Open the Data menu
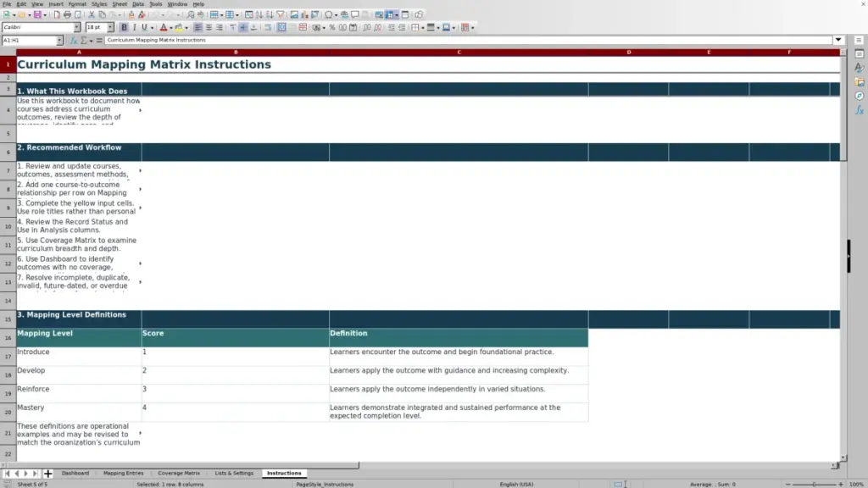868x488 pixels. [x=138, y=4]
